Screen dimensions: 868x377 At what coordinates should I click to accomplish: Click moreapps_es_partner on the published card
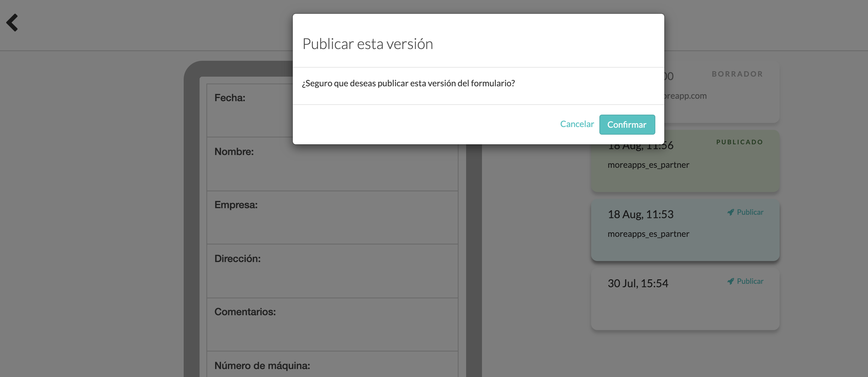(x=648, y=165)
